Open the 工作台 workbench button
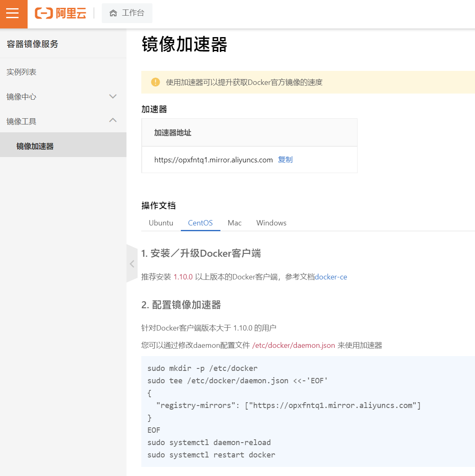The width and height of the screenshot is (475, 476). click(x=127, y=13)
